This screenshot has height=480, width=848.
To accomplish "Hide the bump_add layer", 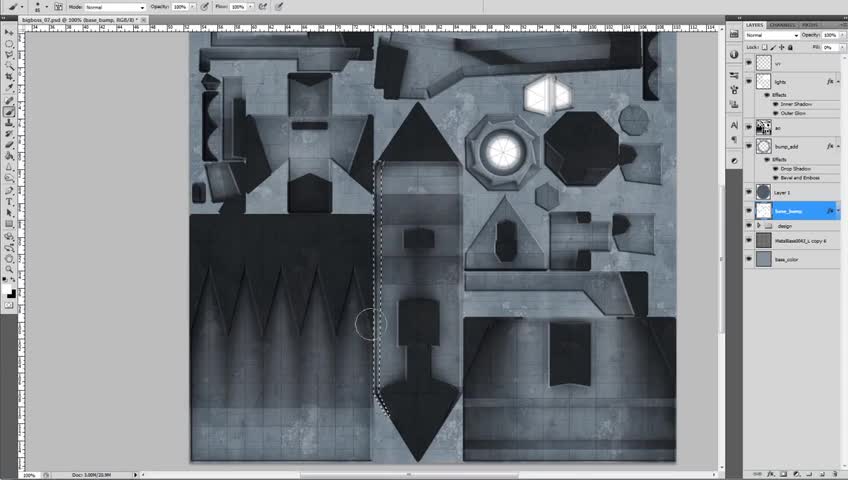I will click(x=749, y=146).
